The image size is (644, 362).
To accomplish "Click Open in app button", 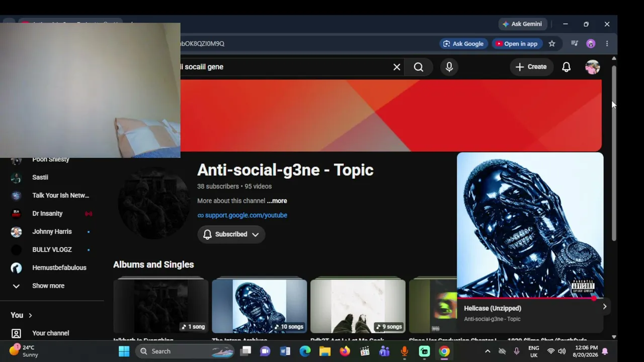I will click(x=516, y=44).
